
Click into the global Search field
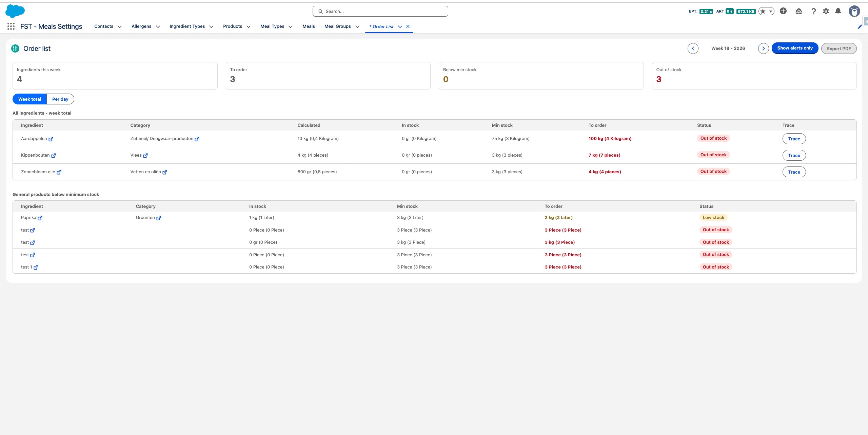coord(380,11)
